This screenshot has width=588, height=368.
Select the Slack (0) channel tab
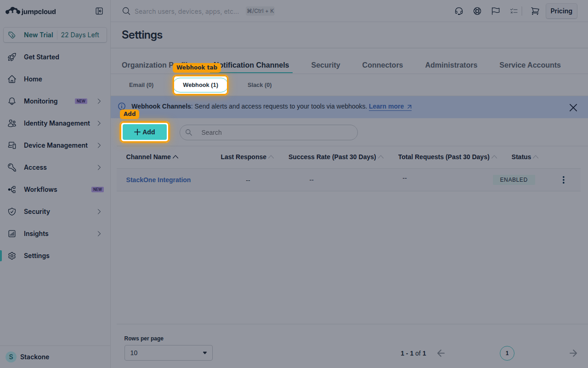point(260,85)
